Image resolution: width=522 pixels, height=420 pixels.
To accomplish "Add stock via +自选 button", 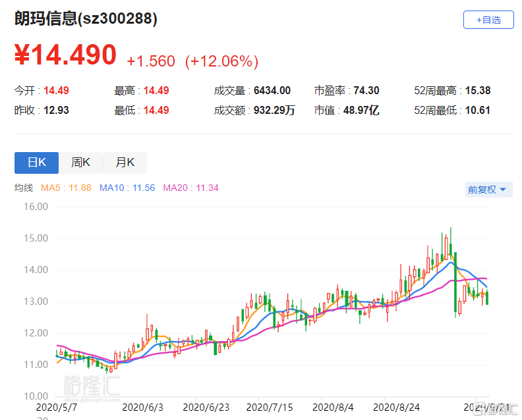I will [488, 20].
